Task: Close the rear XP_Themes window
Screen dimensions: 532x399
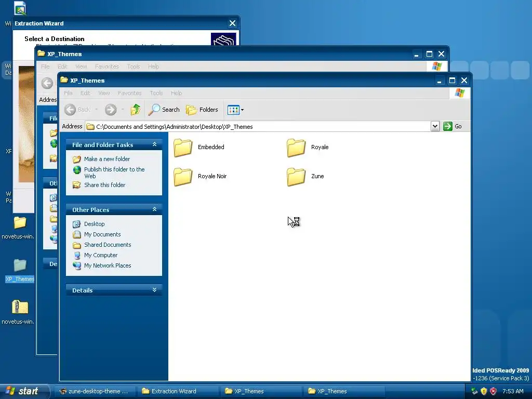Action: pos(441,54)
